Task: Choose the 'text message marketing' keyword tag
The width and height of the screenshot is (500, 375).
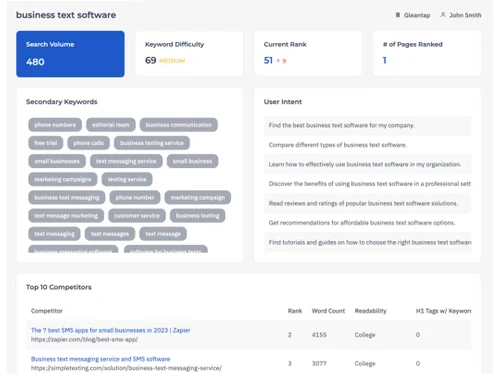Action: pos(66,216)
